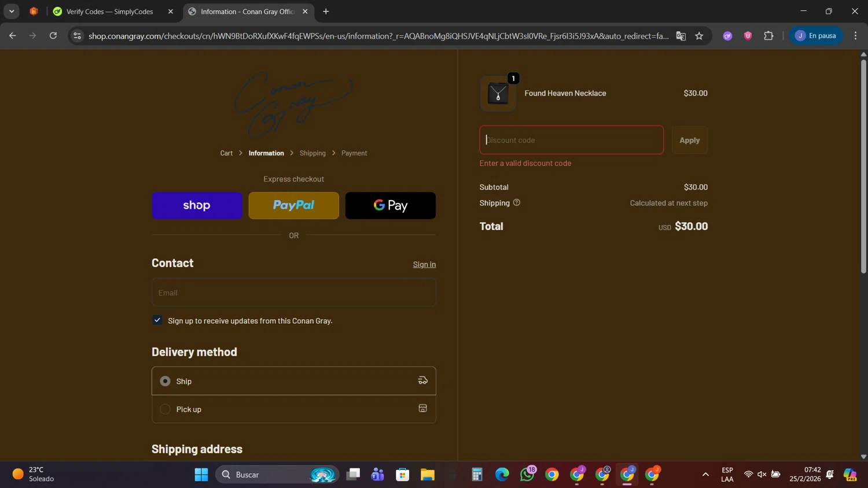Viewport: 868px width, 488px height.
Task: Open the tab search dropdown arrow
Action: click(12, 12)
